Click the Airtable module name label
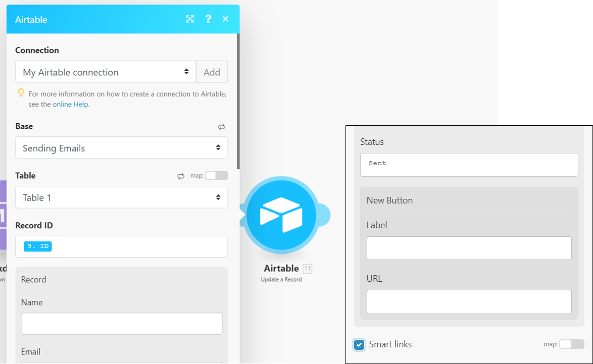593x364 pixels. click(281, 269)
